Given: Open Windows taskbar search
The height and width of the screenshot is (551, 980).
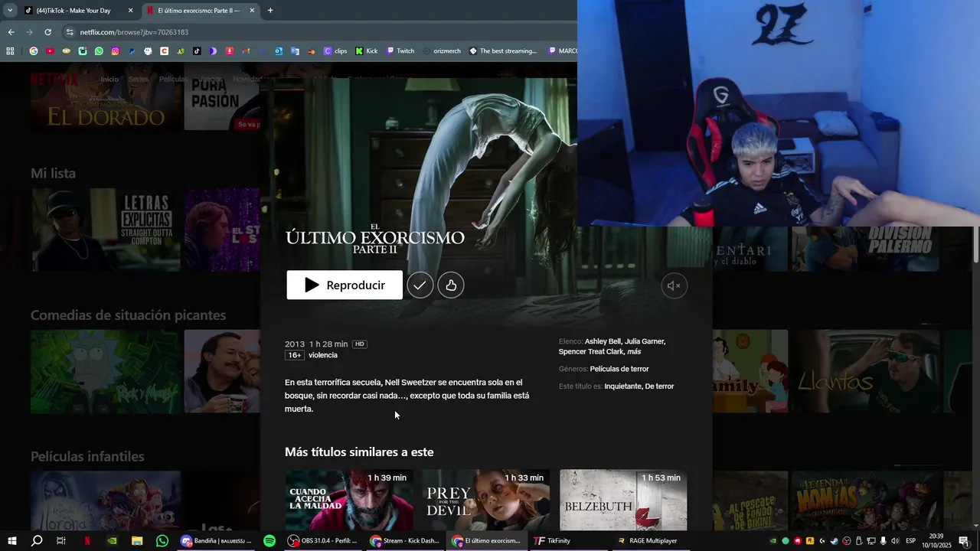Looking at the screenshot, I should [37, 541].
